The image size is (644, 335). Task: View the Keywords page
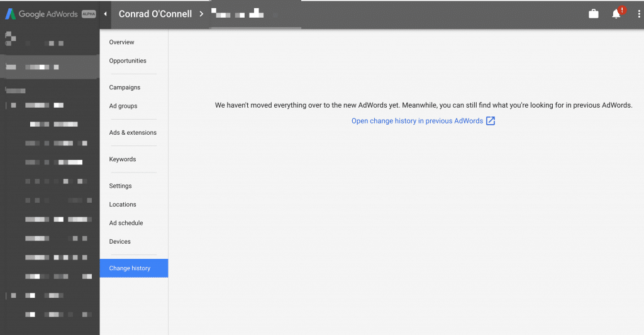pos(123,159)
